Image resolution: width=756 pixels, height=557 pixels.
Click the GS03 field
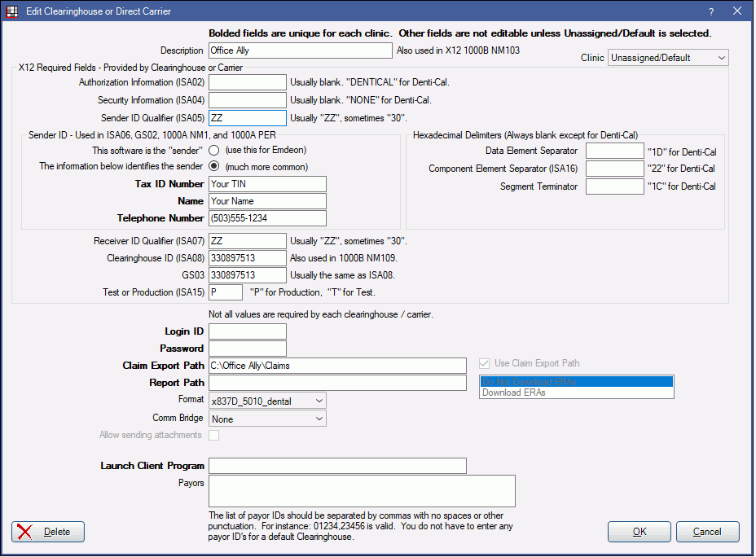(x=248, y=275)
